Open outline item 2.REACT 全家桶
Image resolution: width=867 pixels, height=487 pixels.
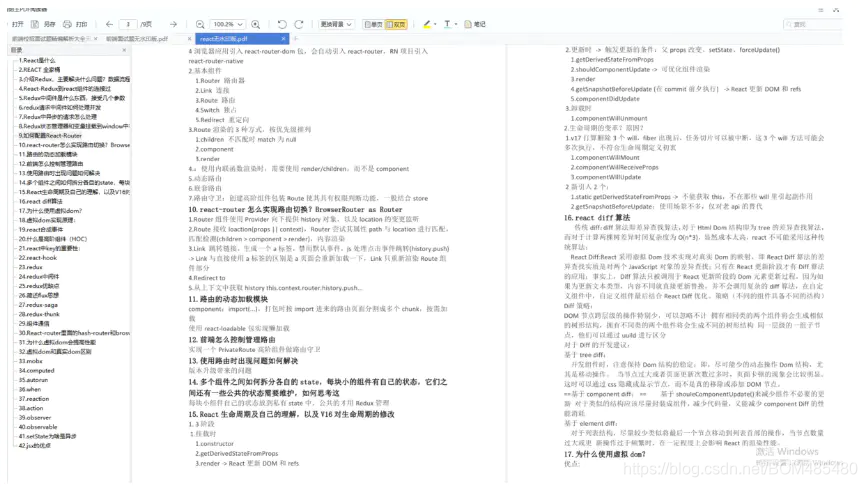(x=39, y=70)
